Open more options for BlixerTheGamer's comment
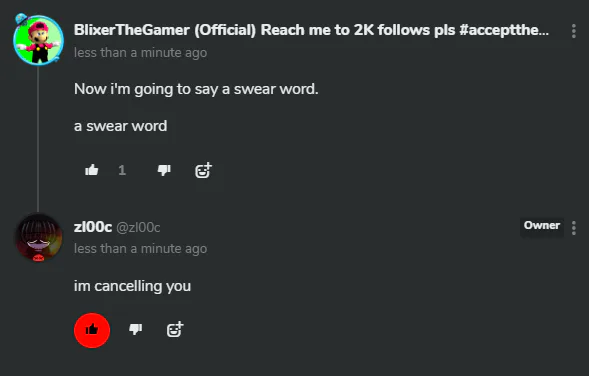 tap(574, 31)
